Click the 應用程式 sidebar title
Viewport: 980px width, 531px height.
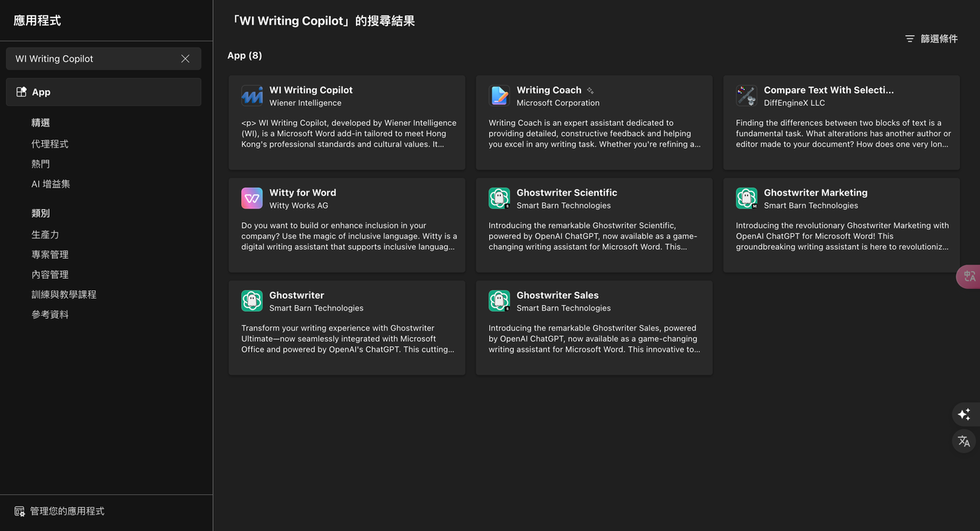(38, 21)
